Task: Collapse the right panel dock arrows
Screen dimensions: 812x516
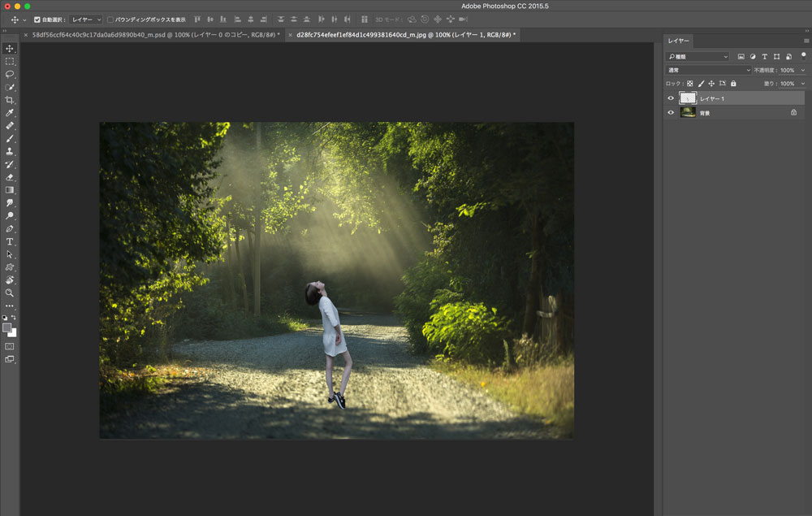Action: [807, 31]
